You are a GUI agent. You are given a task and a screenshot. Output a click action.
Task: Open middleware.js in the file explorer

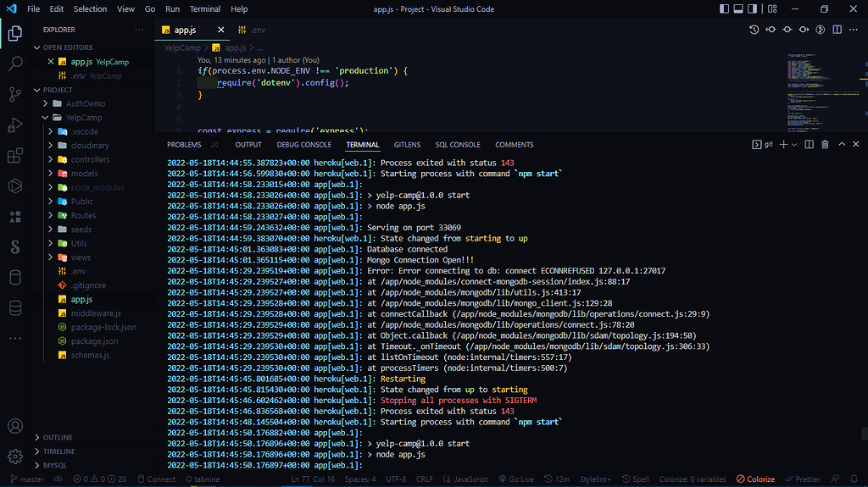pos(96,313)
